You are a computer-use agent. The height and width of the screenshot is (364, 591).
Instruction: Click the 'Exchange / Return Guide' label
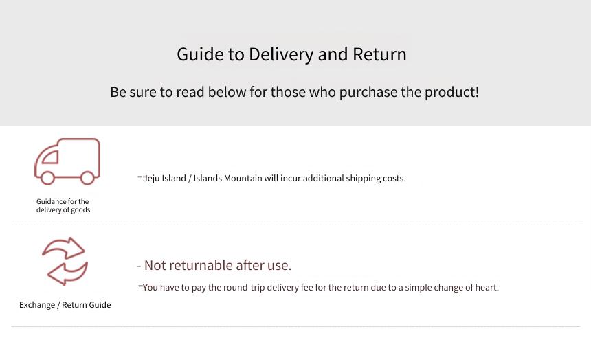pos(65,305)
